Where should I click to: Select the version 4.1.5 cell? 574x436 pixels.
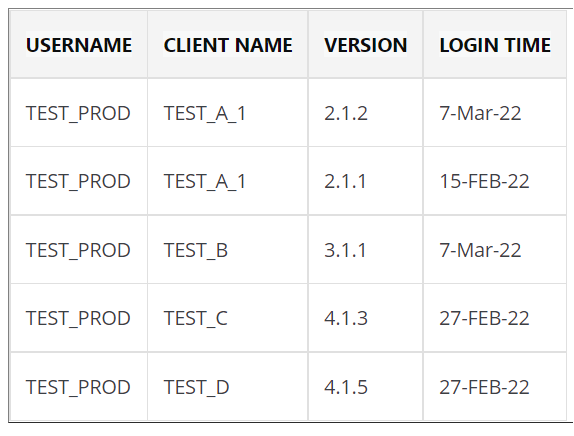point(365,387)
